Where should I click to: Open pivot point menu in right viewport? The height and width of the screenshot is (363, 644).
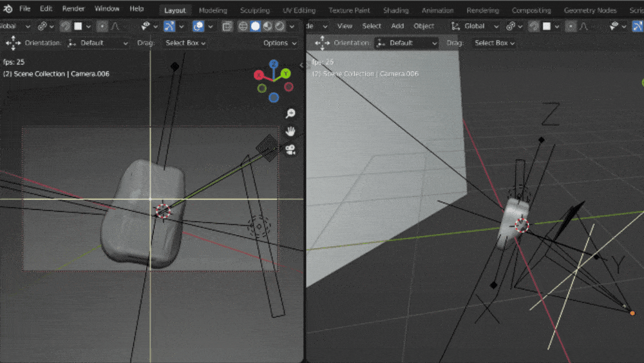[514, 26]
